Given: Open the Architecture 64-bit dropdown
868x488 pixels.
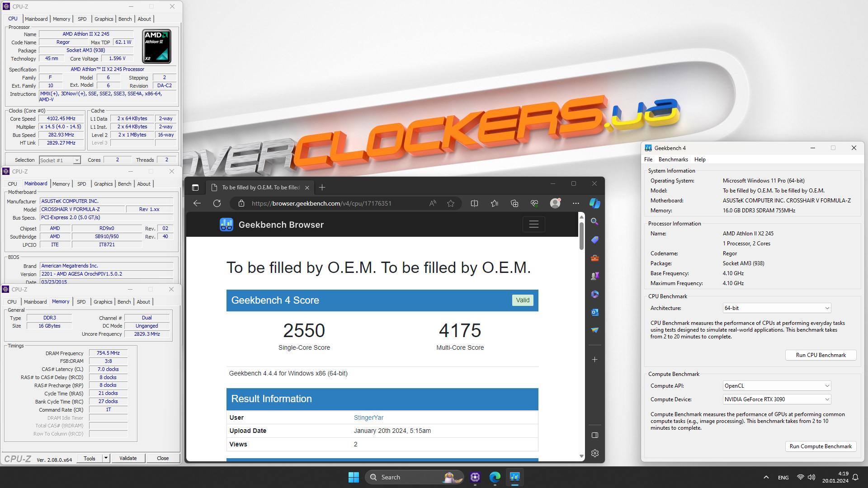Looking at the screenshot, I should tap(777, 308).
